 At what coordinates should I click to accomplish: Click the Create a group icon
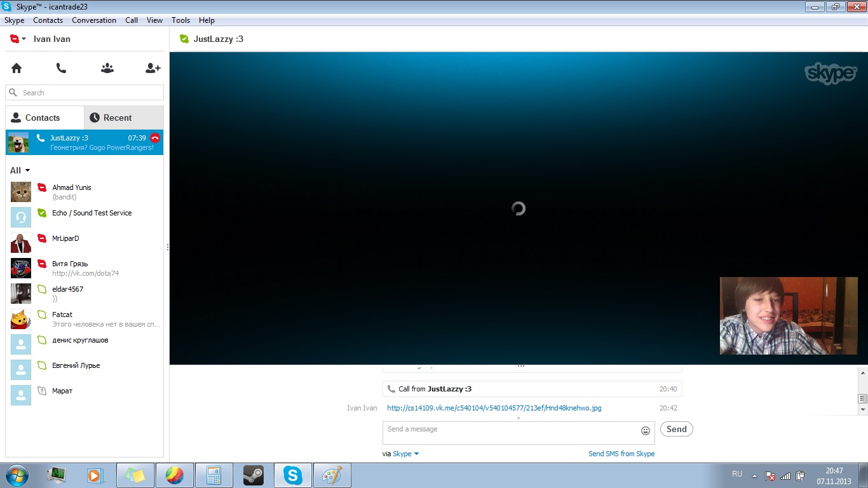(x=107, y=68)
